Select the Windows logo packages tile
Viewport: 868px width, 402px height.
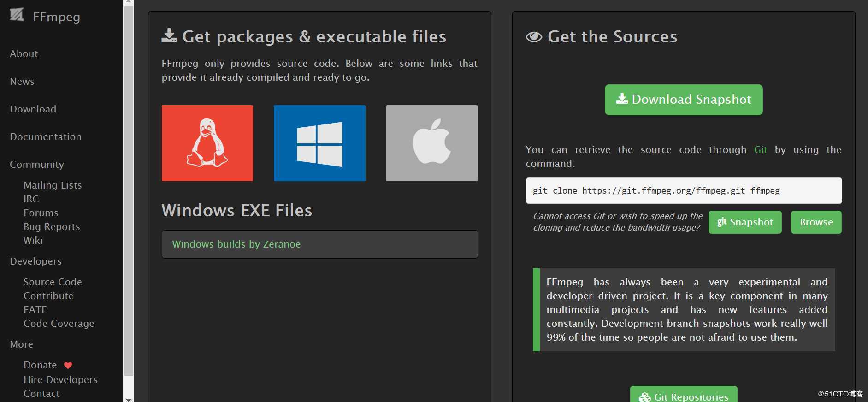319,143
